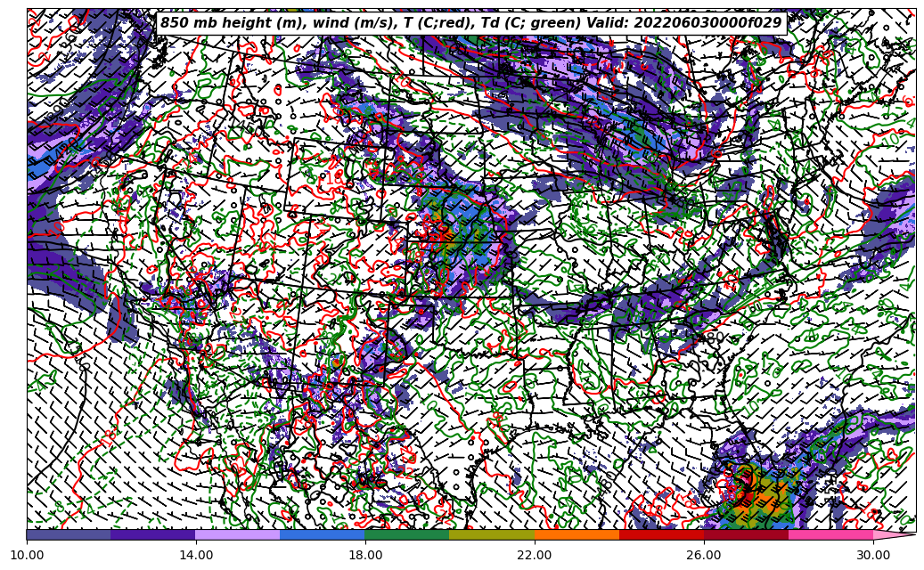This screenshot has height=570, width=924.
Task: Click the green 18–20 colorbar segment
Action: 407,534
